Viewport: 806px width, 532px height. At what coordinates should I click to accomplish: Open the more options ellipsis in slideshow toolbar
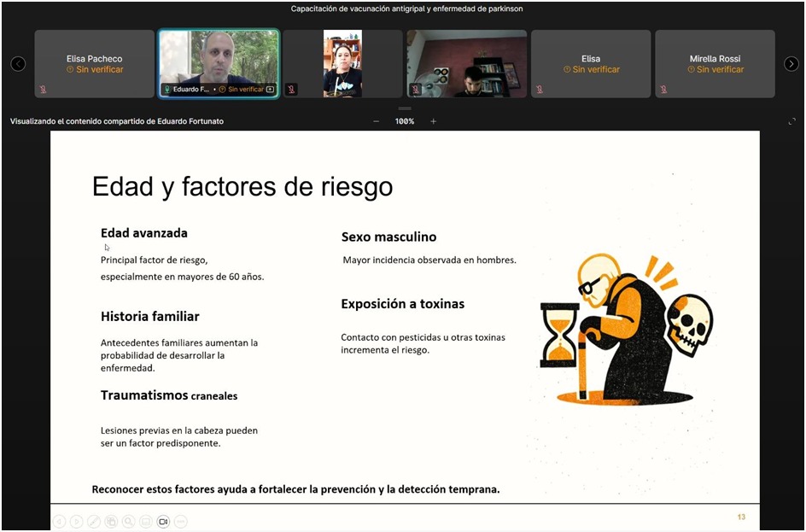click(180, 522)
